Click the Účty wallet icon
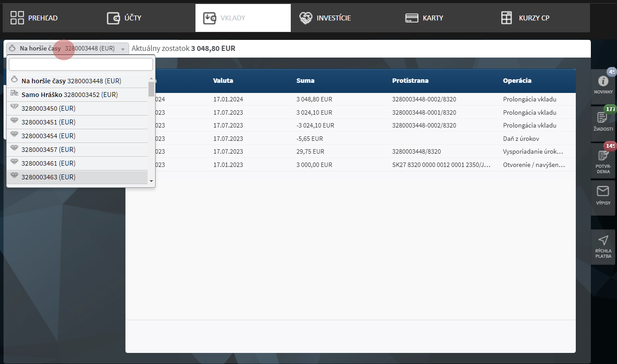 click(113, 18)
